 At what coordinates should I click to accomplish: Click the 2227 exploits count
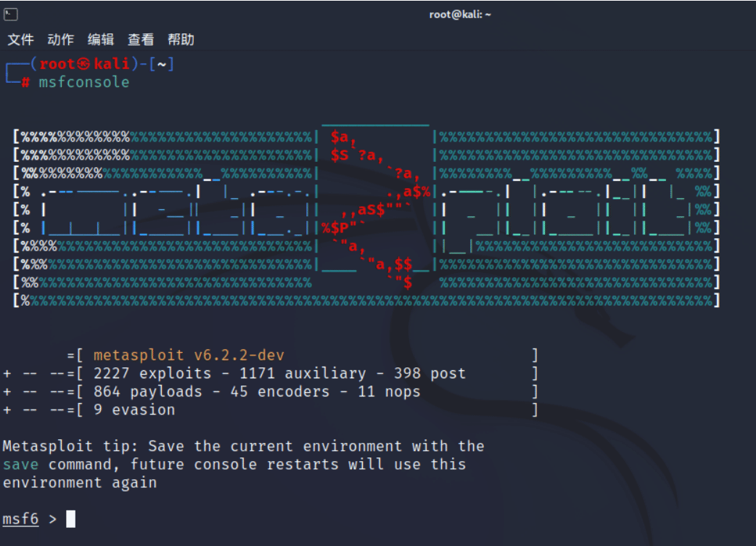pos(152,373)
